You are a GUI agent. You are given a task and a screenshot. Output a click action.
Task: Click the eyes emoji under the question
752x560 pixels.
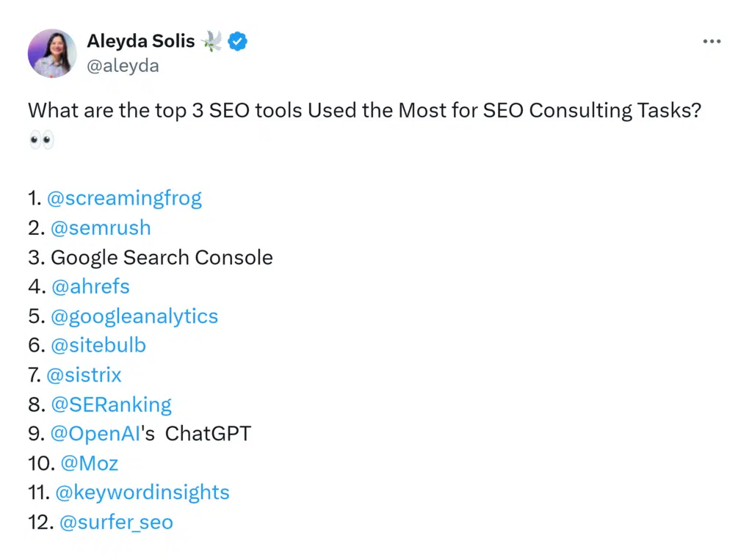41,140
